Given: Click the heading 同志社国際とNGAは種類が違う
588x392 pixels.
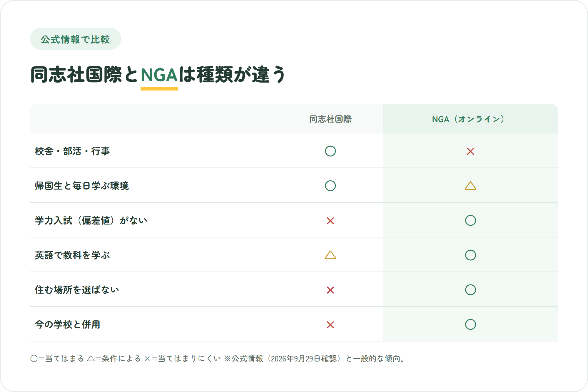Looking at the screenshot, I should point(158,74).
